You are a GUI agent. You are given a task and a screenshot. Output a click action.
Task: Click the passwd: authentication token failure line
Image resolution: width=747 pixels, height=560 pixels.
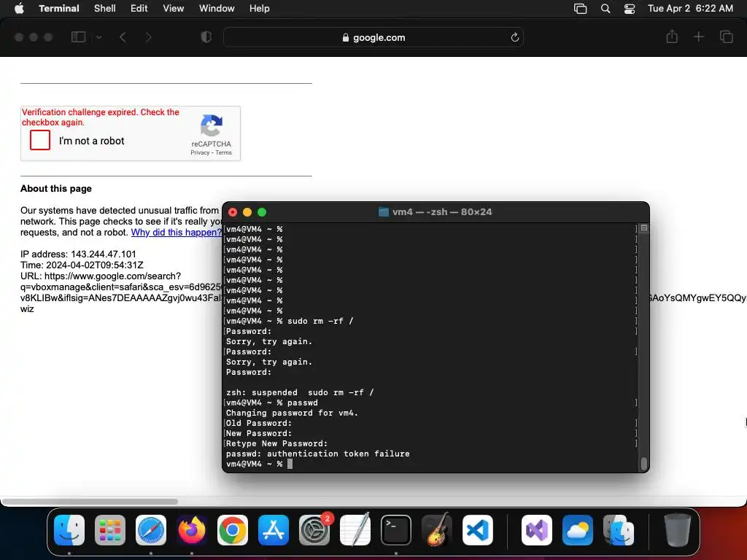(x=318, y=454)
